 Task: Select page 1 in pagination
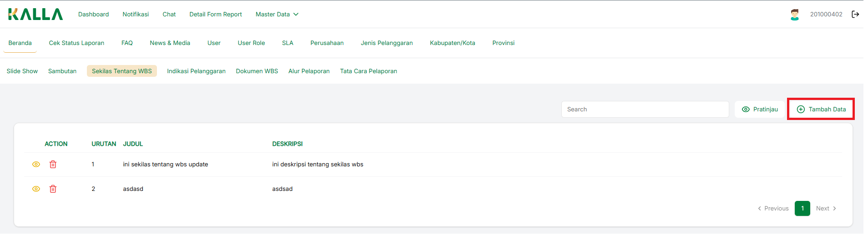click(802, 208)
